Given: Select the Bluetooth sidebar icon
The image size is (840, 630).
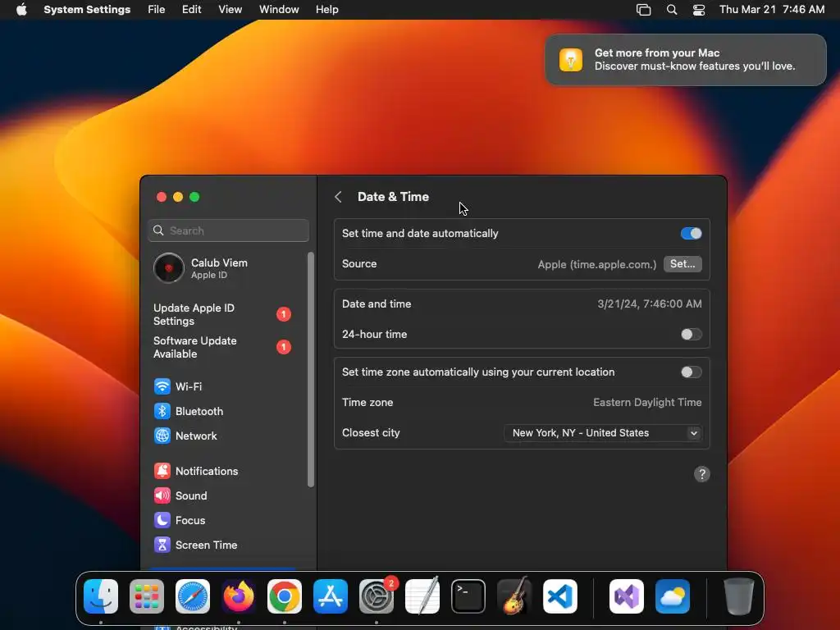Looking at the screenshot, I should (162, 411).
